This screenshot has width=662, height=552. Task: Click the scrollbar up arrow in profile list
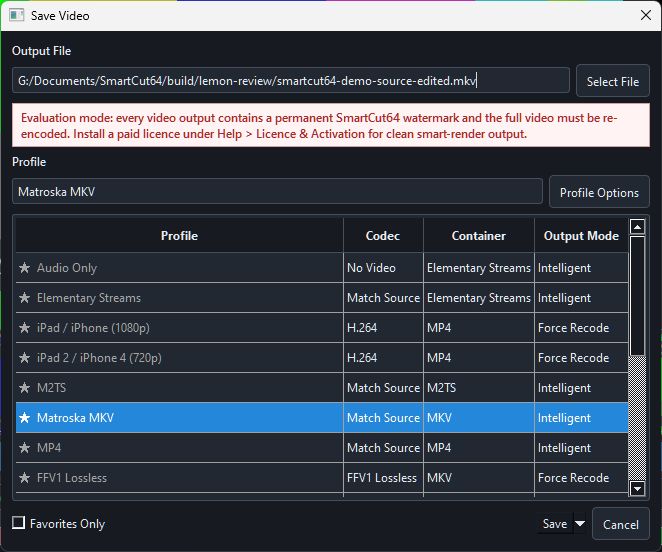click(x=637, y=227)
